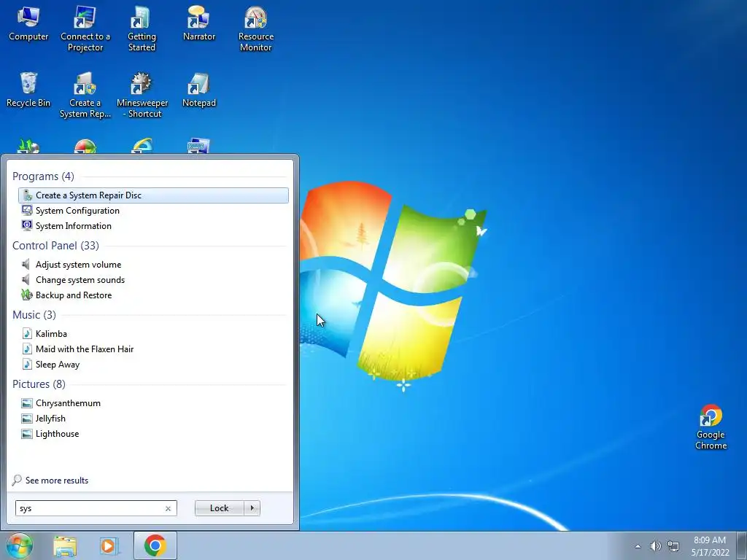
Task: Open the Recycle Bin icon
Action: tap(28, 90)
